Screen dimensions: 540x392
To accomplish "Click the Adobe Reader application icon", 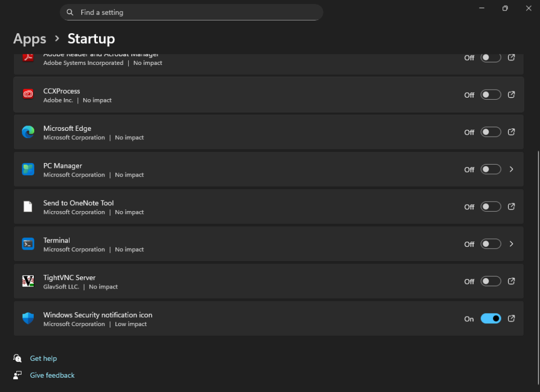I will pyautogui.click(x=27, y=57).
